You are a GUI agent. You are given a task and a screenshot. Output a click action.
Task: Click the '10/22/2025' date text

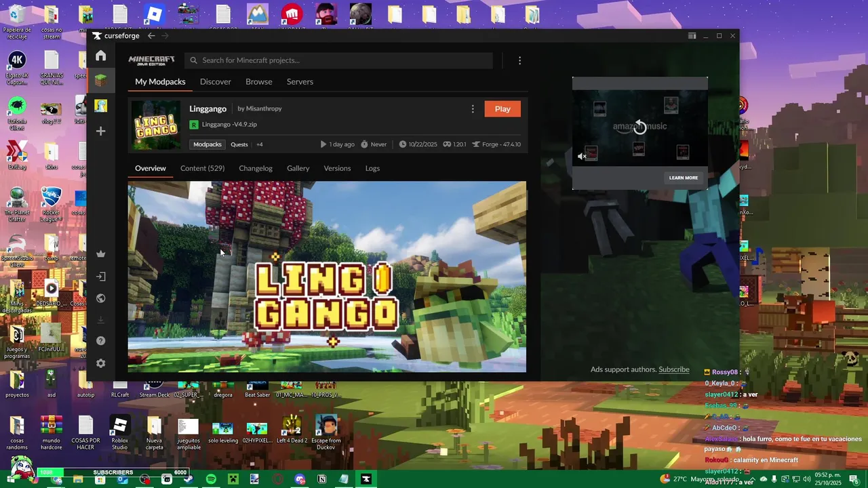425,144
